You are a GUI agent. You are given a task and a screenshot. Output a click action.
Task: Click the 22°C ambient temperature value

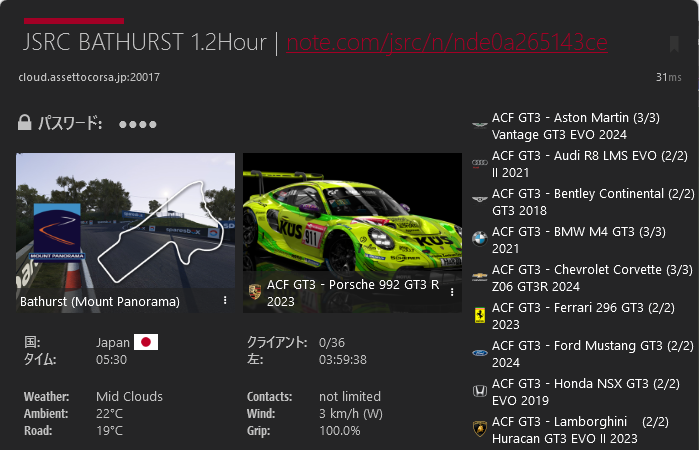[109, 413]
